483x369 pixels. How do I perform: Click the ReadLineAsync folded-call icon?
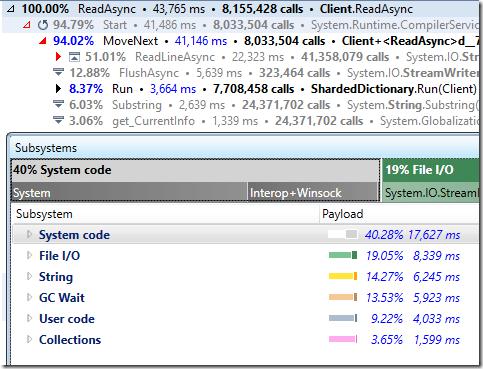(74, 57)
